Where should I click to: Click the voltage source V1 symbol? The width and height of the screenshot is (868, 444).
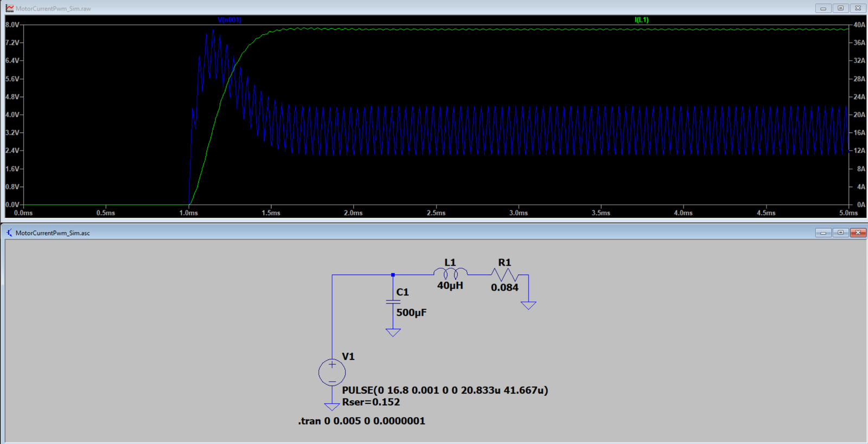(332, 372)
